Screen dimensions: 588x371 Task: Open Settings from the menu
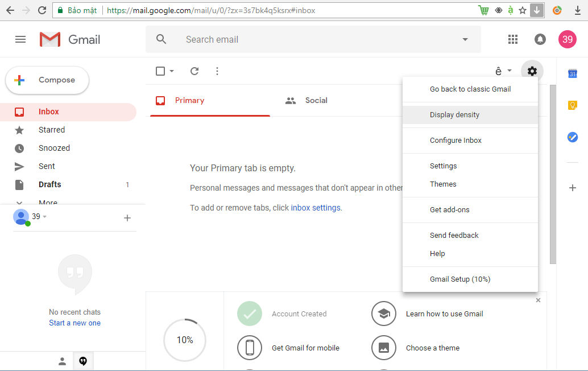(x=470, y=166)
